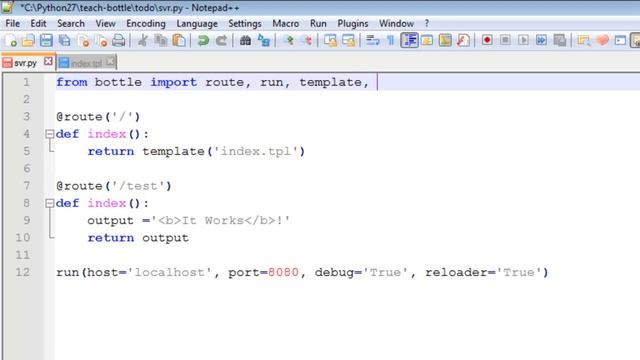This screenshot has height=360, width=640.
Task: Collapse the function fold at line 8
Action: click(49, 203)
